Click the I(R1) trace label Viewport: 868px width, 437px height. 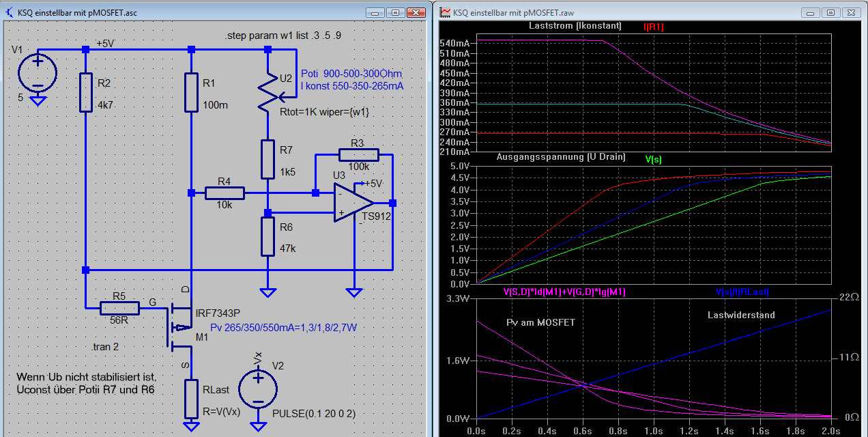[653, 27]
